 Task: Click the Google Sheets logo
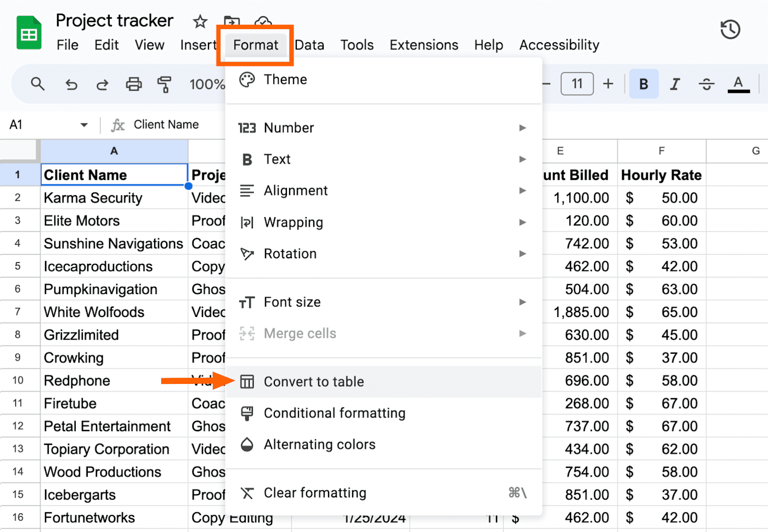point(28,32)
